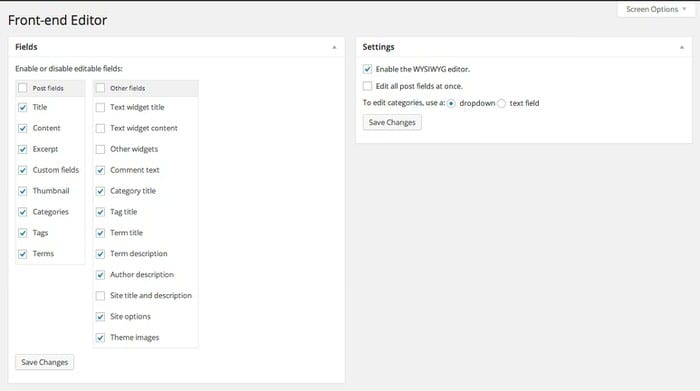The image size is (700, 391).
Task: Open the Screen Options dropdown
Action: pos(656,9)
